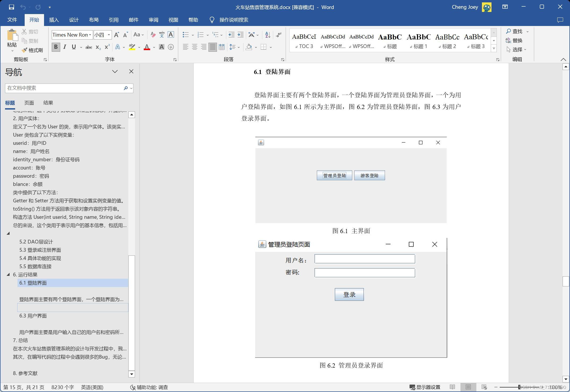570x392 pixels.
Task: Click the navigation search input field
Action: point(64,88)
